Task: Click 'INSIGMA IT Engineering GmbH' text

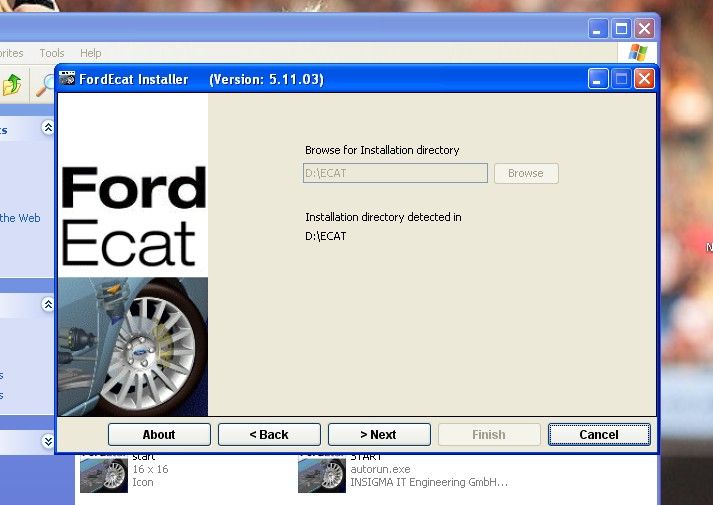Action: click(x=429, y=482)
